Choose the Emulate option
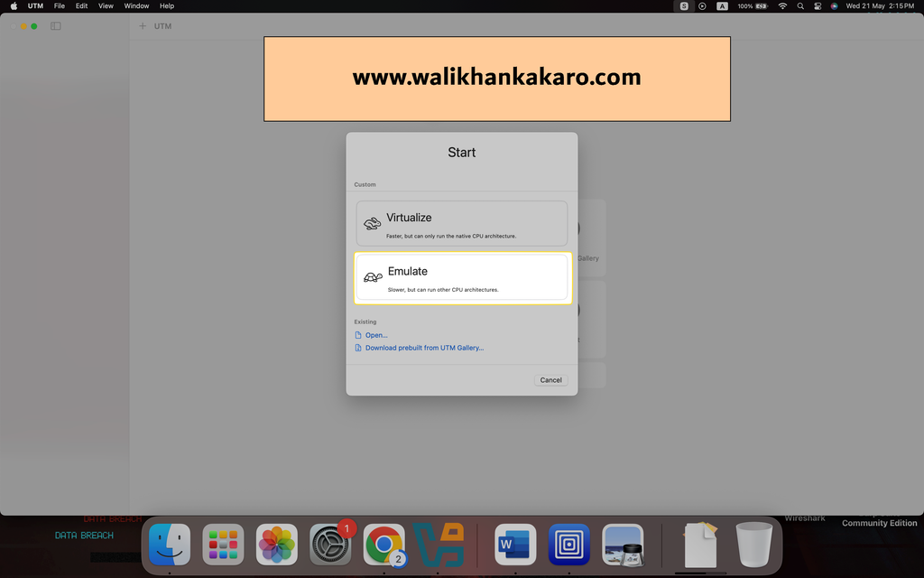This screenshot has width=924, height=578. (463, 278)
